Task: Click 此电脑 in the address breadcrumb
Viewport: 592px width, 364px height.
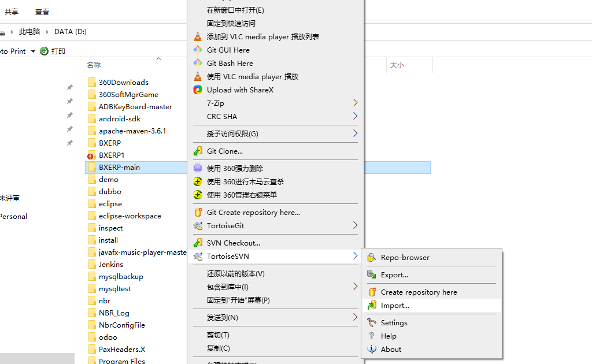Action: coord(29,32)
